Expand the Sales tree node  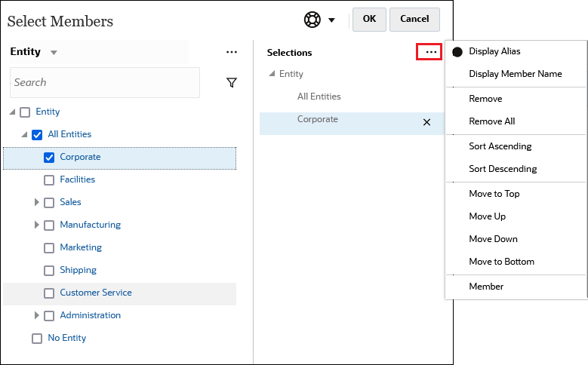click(x=37, y=203)
